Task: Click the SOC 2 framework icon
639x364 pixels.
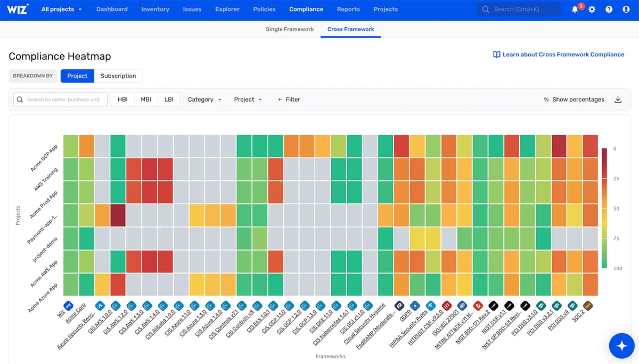Action: tap(587, 307)
